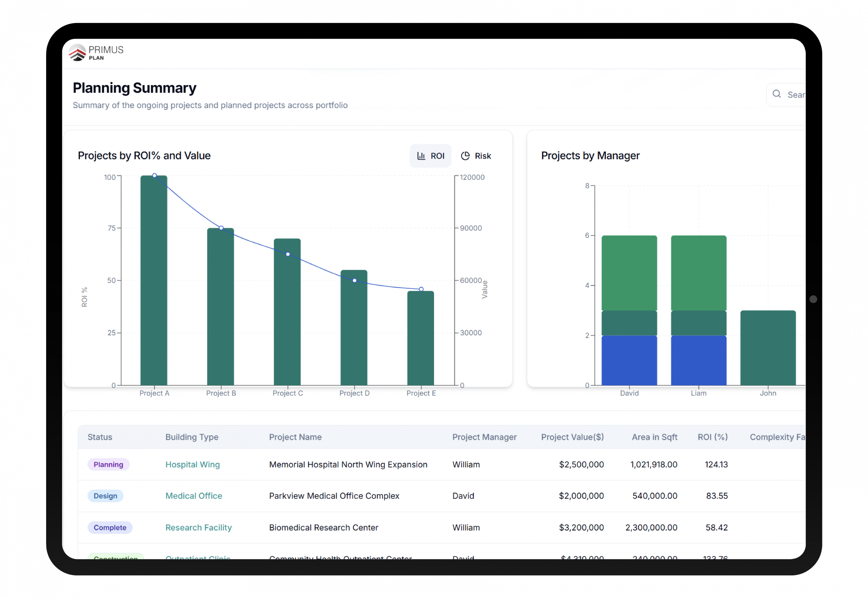Viewport: 868px width, 598px height.
Task: Open the Research Facility building type link
Action: [198, 527]
